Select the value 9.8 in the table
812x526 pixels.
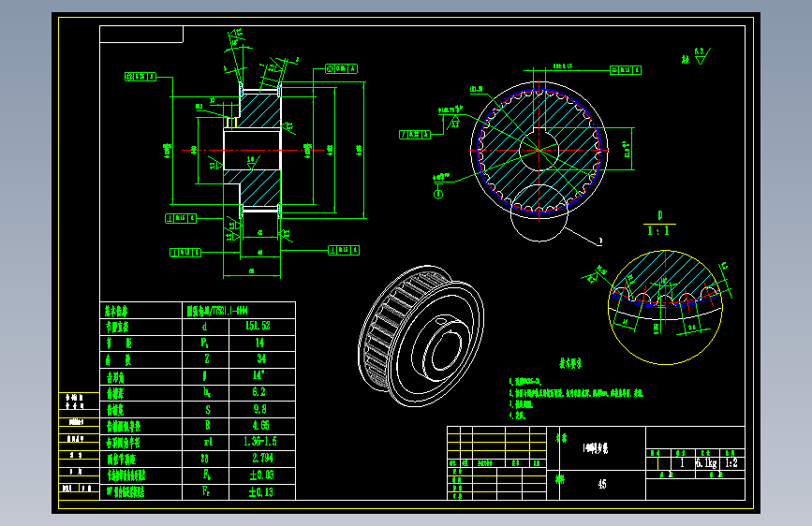pyautogui.click(x=260, y=409)
